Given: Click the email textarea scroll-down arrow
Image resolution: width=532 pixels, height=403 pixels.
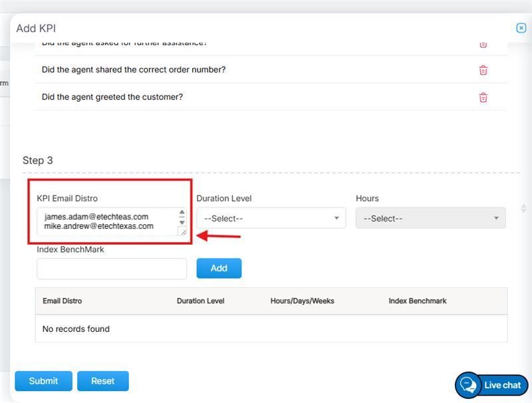Looking at the screenshot, I should [182, 222].
